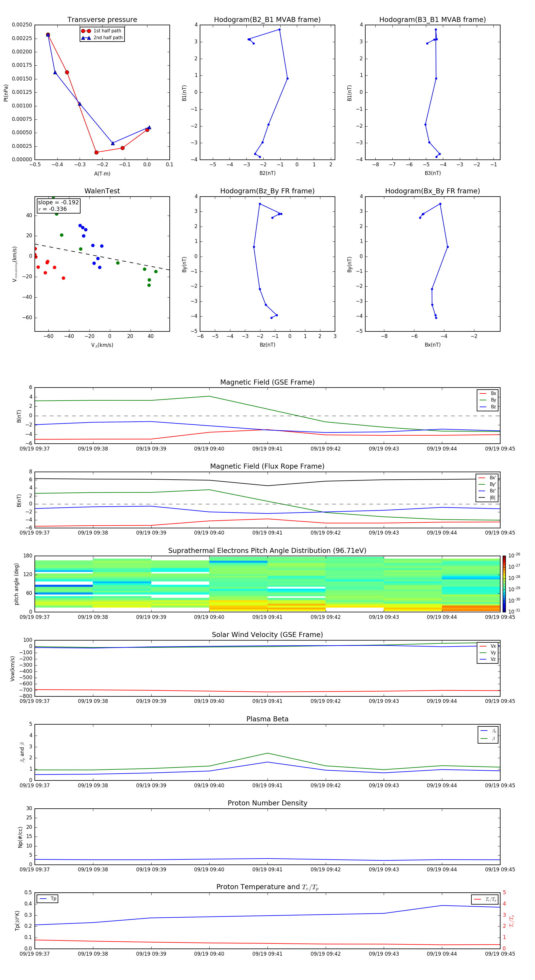
Task: Click the 'pitch angle (deg)' axis label
Action: click(x=16, y=584)
